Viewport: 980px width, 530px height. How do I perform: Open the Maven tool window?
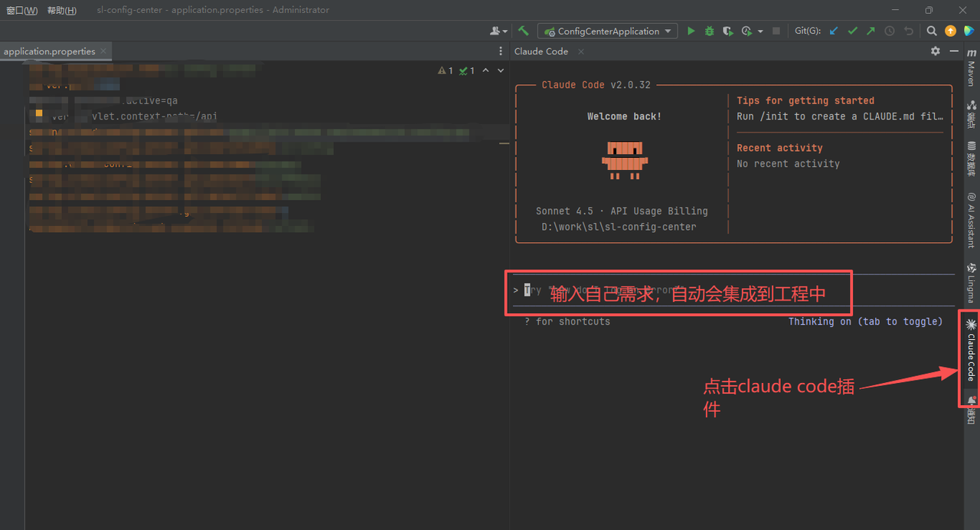[971, 68]
